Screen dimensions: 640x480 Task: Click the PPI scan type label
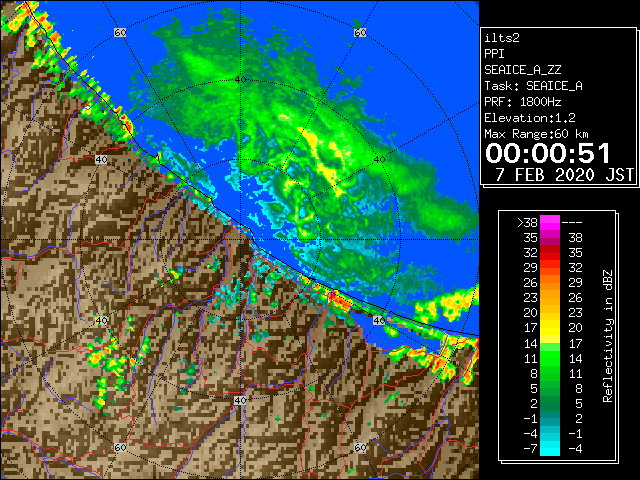[x=494, y=54]
